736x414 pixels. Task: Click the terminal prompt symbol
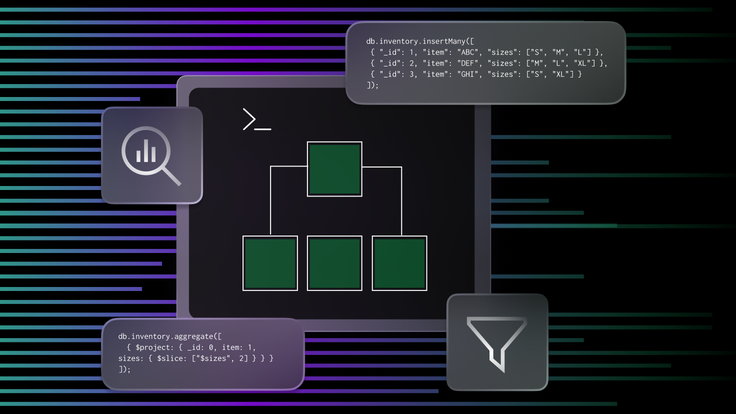pos(257,119)
